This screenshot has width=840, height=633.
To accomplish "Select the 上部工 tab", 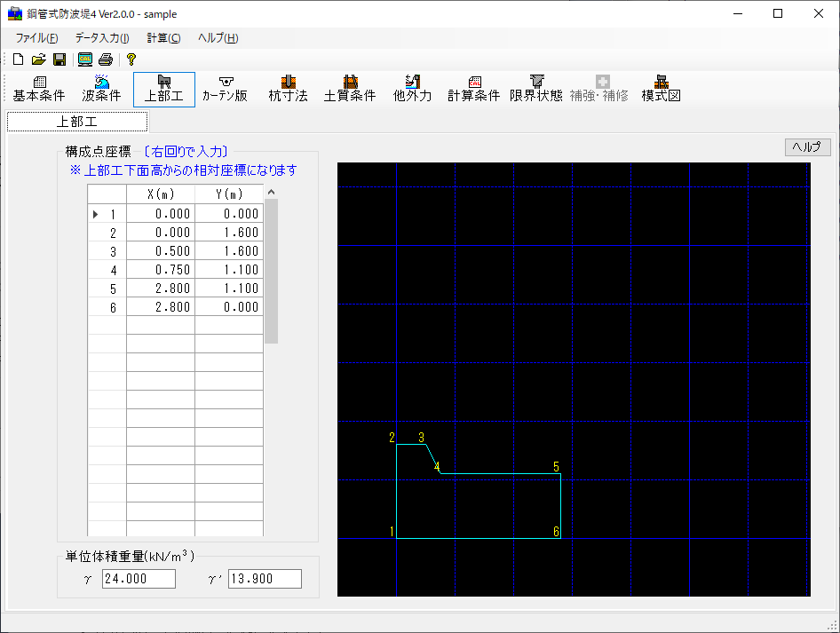I will point(77,122).
